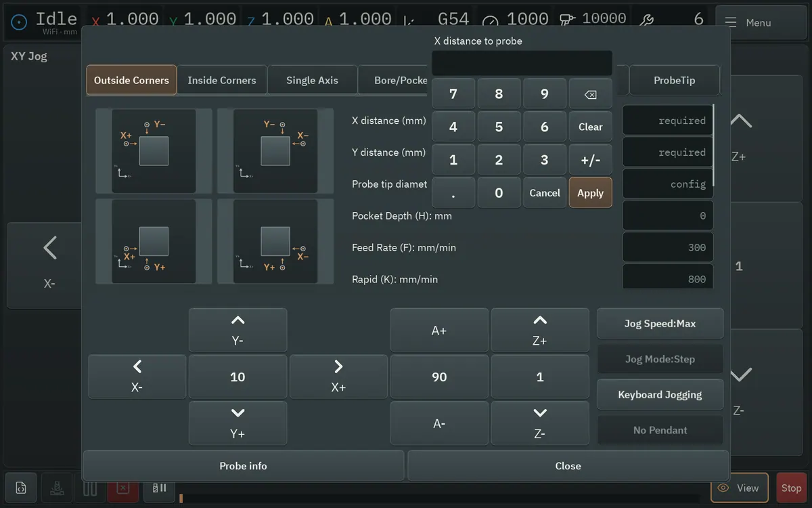The image size is (812, 508).
Task: Click the pause icon in bottom toolbar
Action: (x=90, y=488)
